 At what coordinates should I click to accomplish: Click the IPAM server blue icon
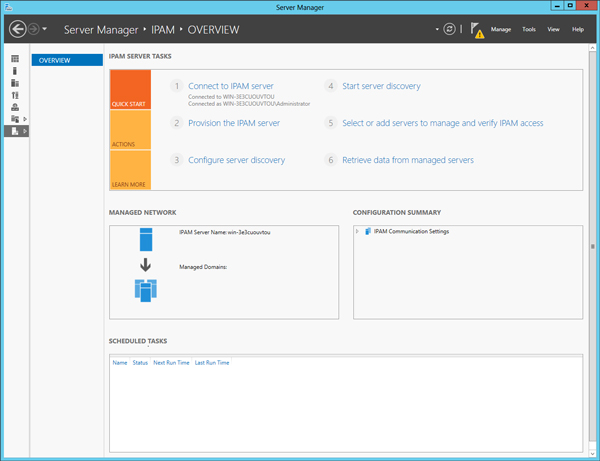pos(146,239)
